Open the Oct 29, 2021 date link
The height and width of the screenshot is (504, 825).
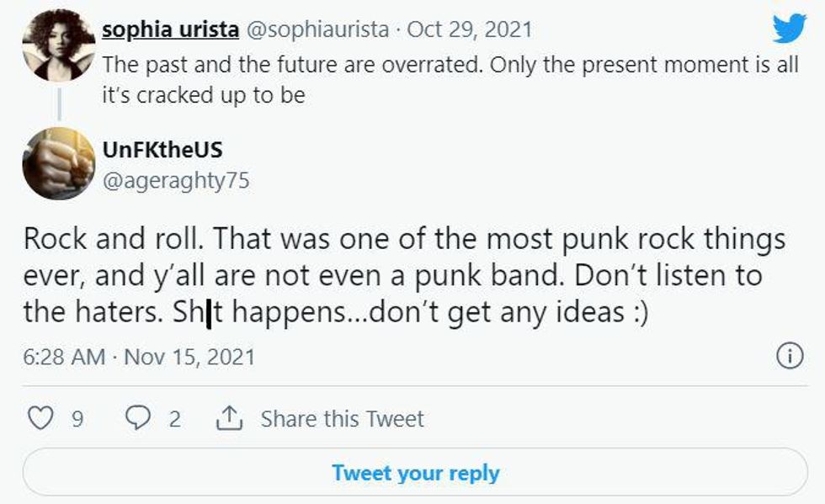pos(470,29)
